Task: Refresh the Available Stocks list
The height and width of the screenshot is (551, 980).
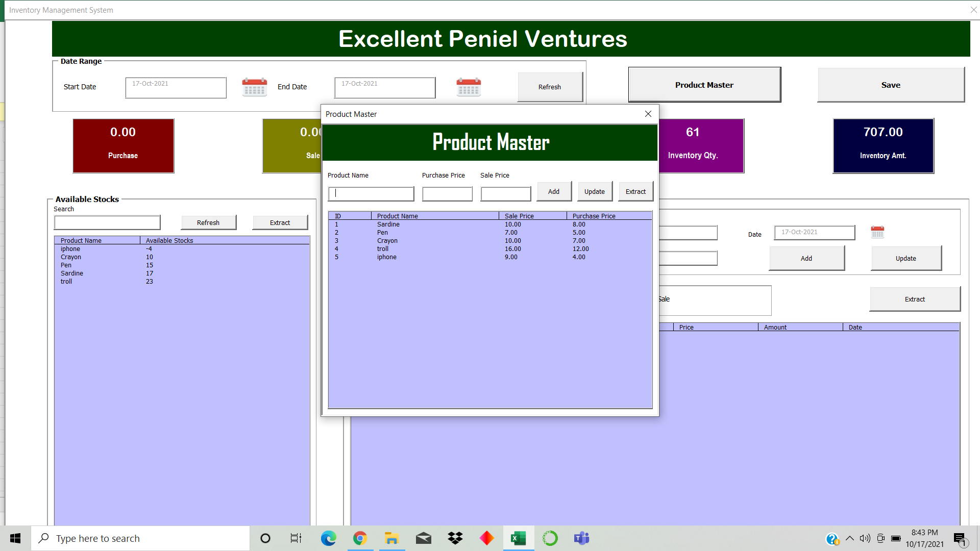Action: pos(208,222)
